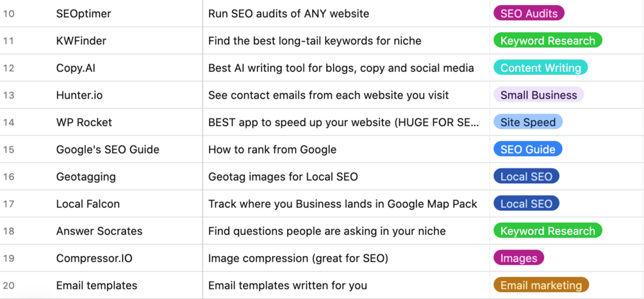
Task: Click the Small Business tag pill
Action: pyautogui.click(x=538, y=95)
